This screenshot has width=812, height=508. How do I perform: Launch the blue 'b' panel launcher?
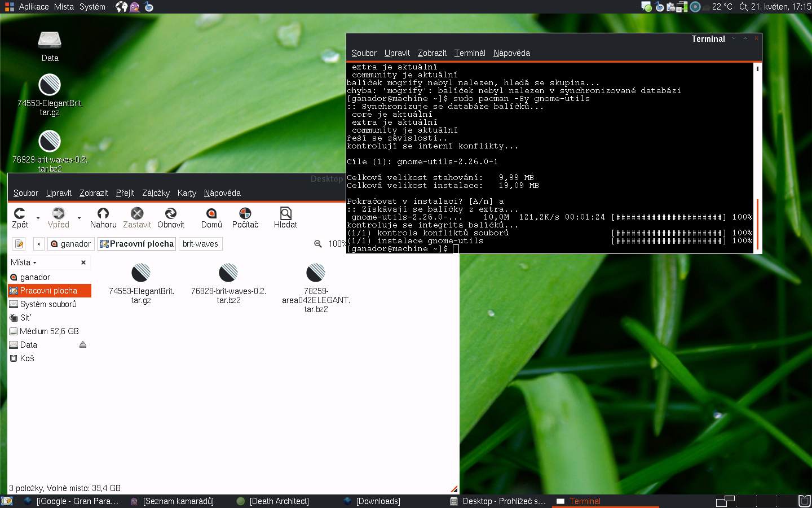point(149,7)
